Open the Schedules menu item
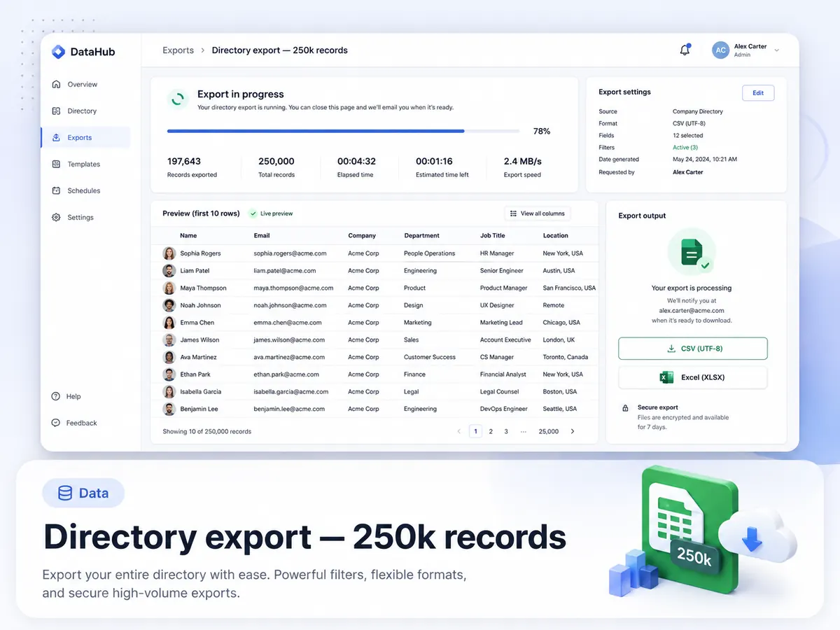 85,191
